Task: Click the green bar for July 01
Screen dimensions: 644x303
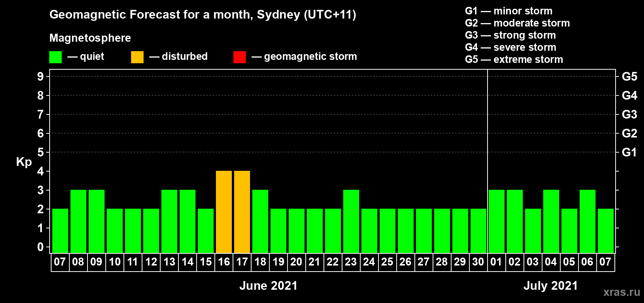Action: (x=497, y=221)
